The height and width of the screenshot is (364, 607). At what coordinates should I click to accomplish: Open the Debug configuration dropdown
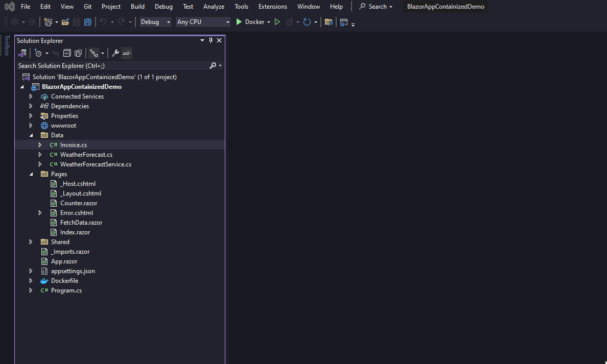(155, 22)
